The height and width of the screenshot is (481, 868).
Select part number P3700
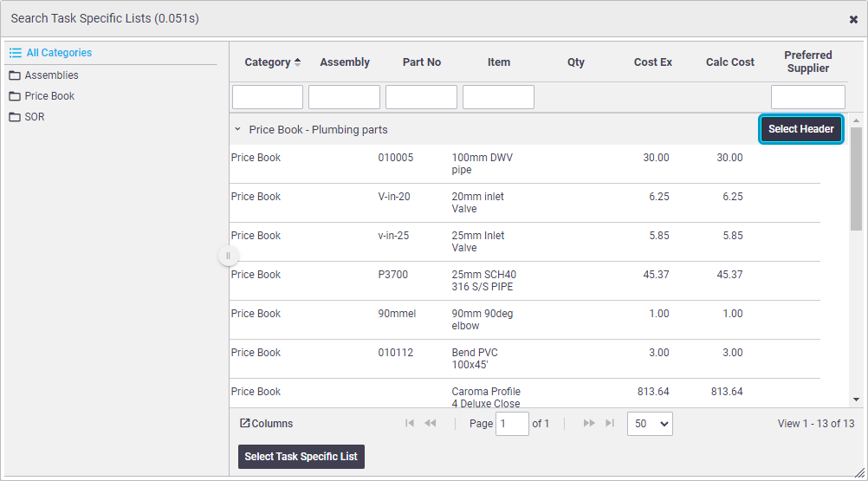tap(393, 275)
